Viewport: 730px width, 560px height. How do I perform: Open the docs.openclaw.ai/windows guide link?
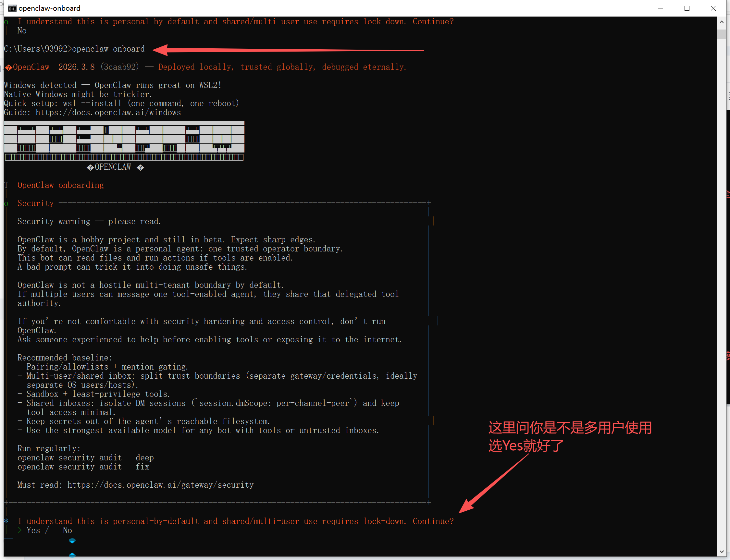point(108,113)
